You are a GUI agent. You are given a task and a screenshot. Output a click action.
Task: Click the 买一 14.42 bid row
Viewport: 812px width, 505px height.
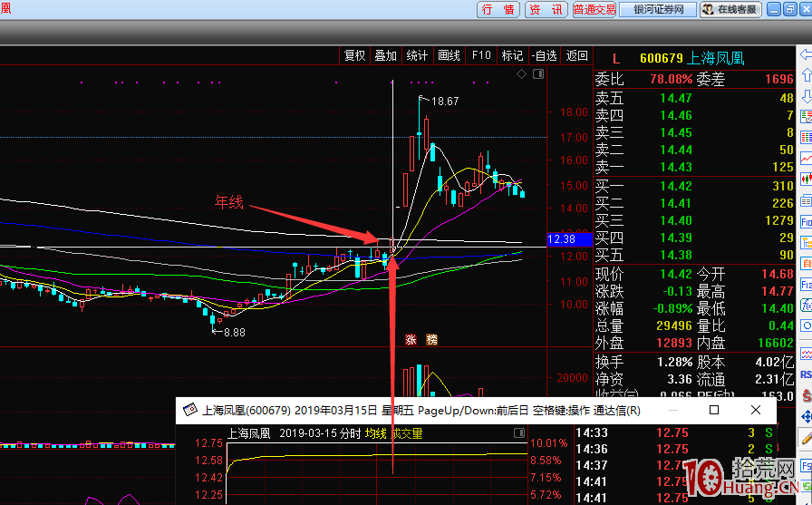pyautogui.click(x=694, y=186)
